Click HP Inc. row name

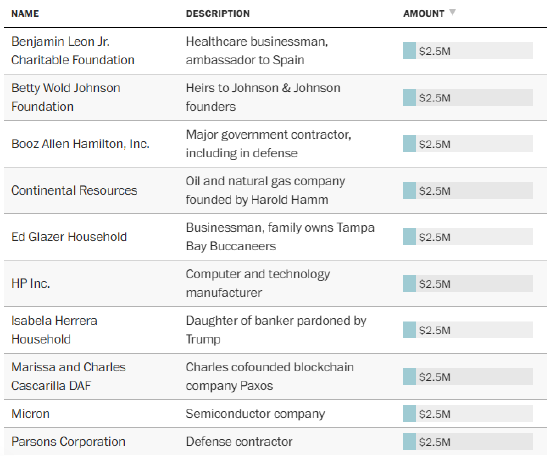pos(31,283)
